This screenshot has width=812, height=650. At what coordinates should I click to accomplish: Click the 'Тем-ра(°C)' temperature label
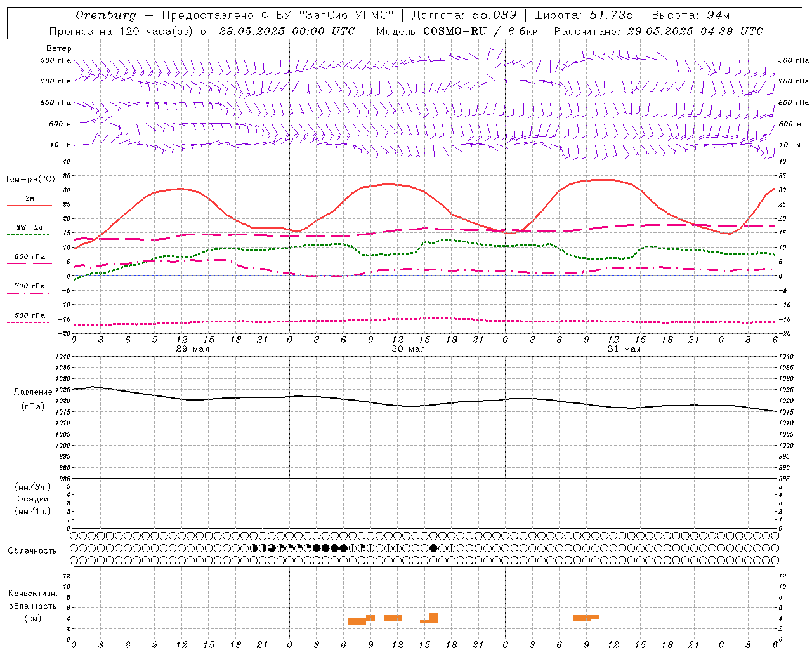coord(30,180)
